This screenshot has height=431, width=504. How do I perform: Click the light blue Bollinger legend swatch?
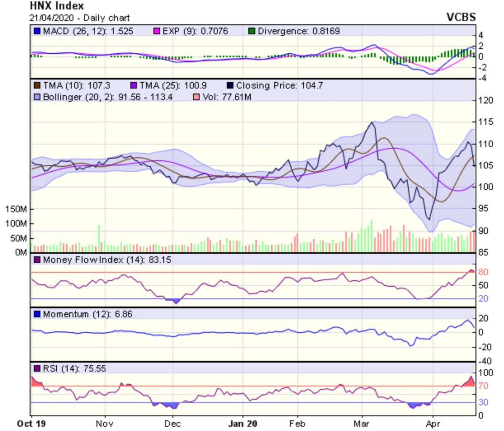click(37, 97)
